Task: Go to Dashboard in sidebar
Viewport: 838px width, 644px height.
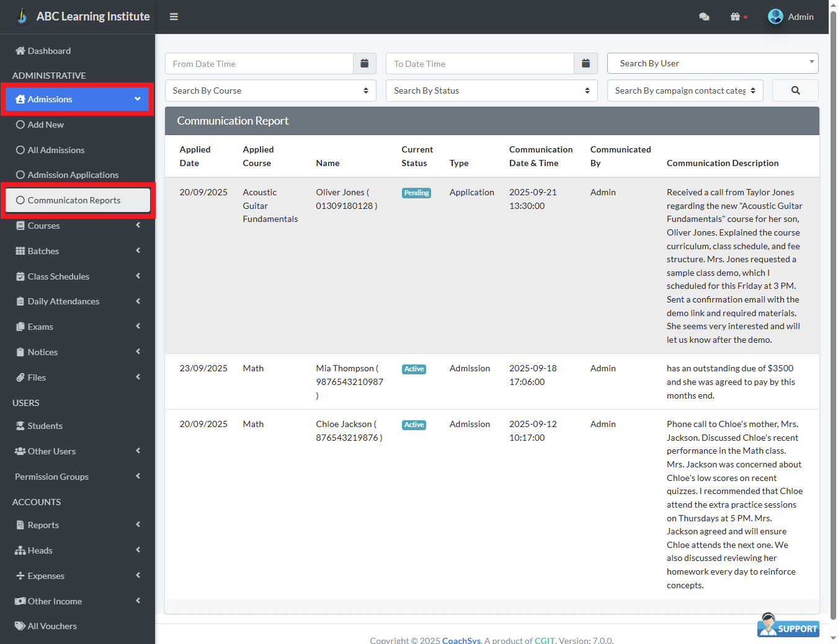Action: point(49,51)
